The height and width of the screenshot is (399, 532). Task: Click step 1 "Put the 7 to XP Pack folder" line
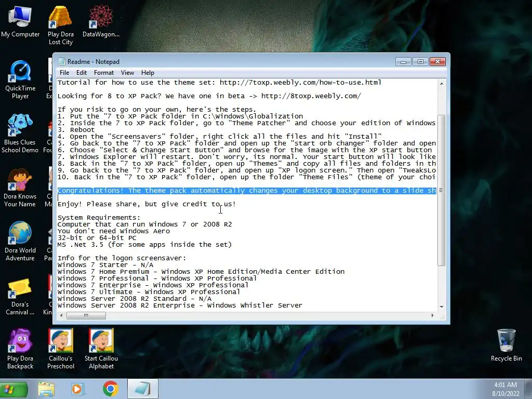pos(180,116)
